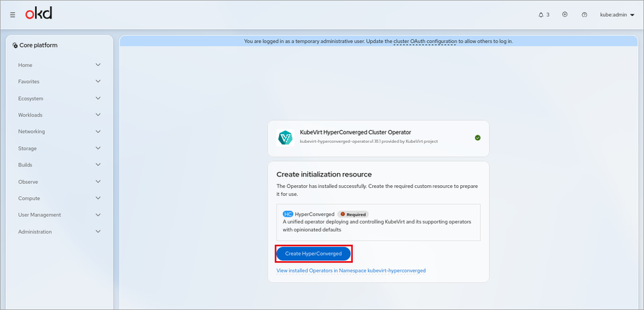Open View installed Operators in Namespace link

351,270
